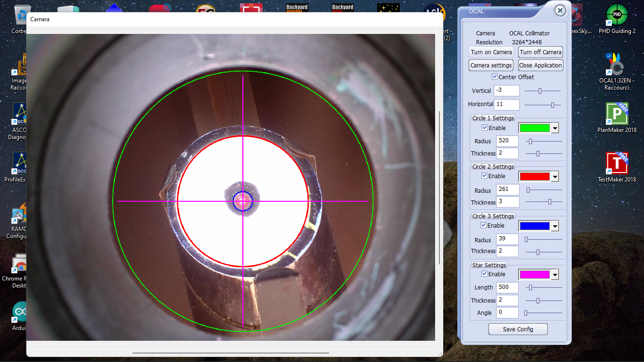Click the Horizontal offset input field

[x=506, y=104]
